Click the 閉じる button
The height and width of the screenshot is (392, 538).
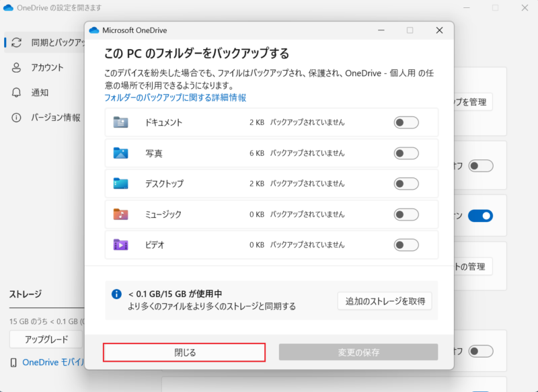pos(184,352)
